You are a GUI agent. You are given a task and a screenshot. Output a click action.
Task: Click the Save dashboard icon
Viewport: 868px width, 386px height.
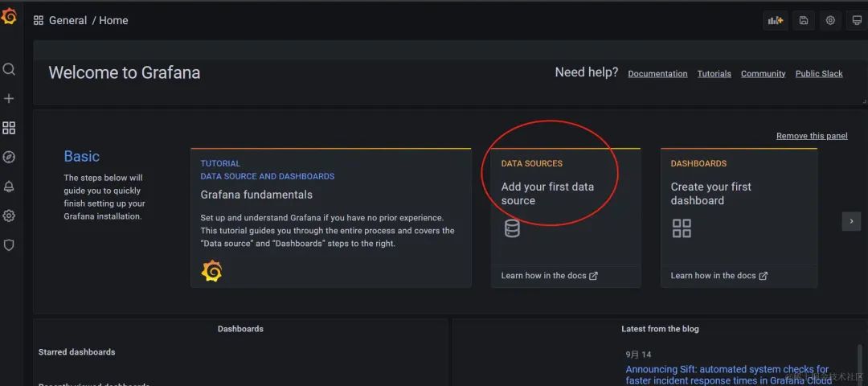803,20
